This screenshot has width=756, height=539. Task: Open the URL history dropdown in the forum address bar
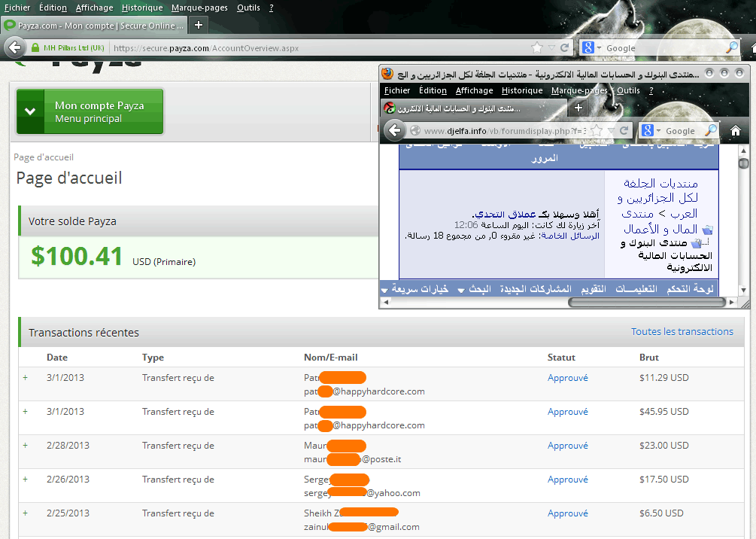coord(611,130)
